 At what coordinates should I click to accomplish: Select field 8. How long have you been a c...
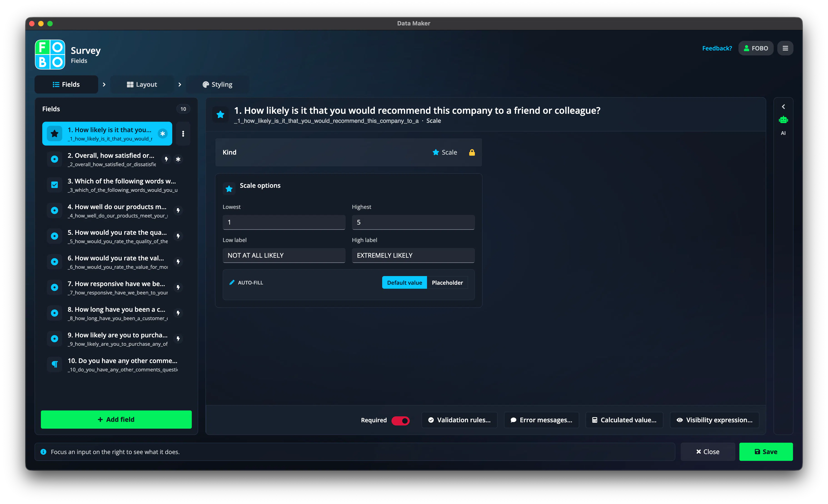116,313
